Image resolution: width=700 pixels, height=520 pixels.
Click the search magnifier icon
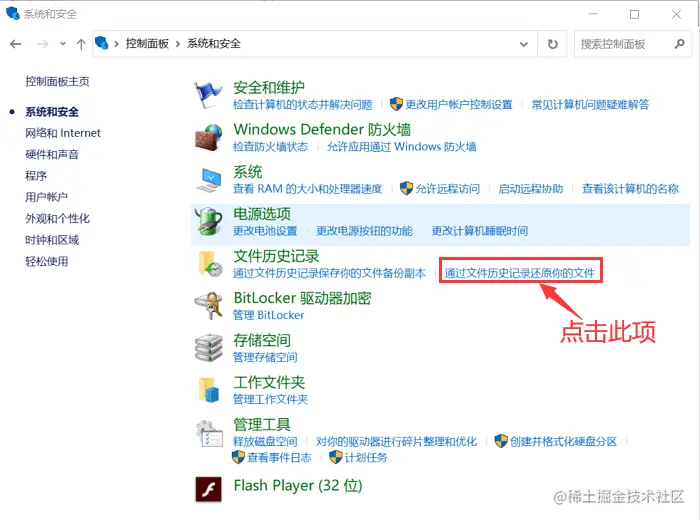click(x=679, y=44)
